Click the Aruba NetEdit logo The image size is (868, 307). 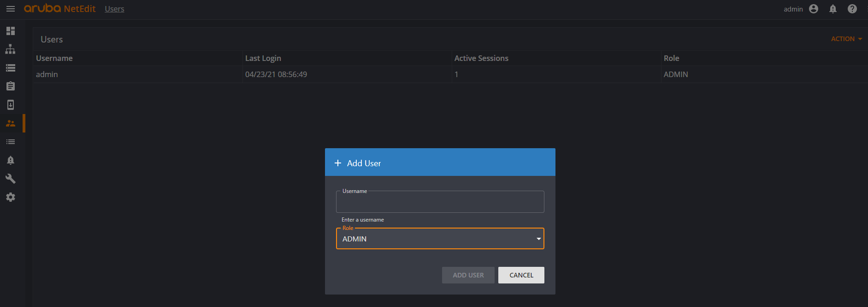coord(60,9)
